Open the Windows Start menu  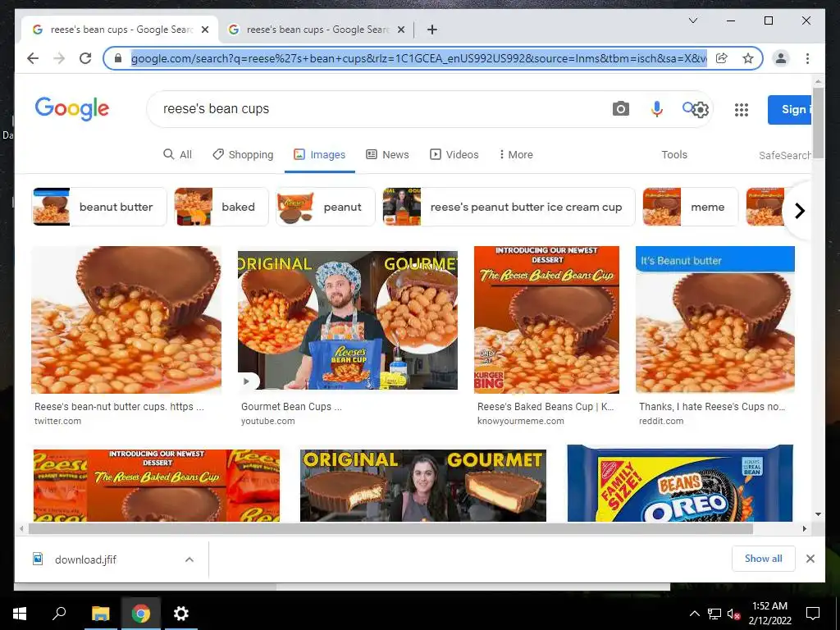click(x=20, y=614)
